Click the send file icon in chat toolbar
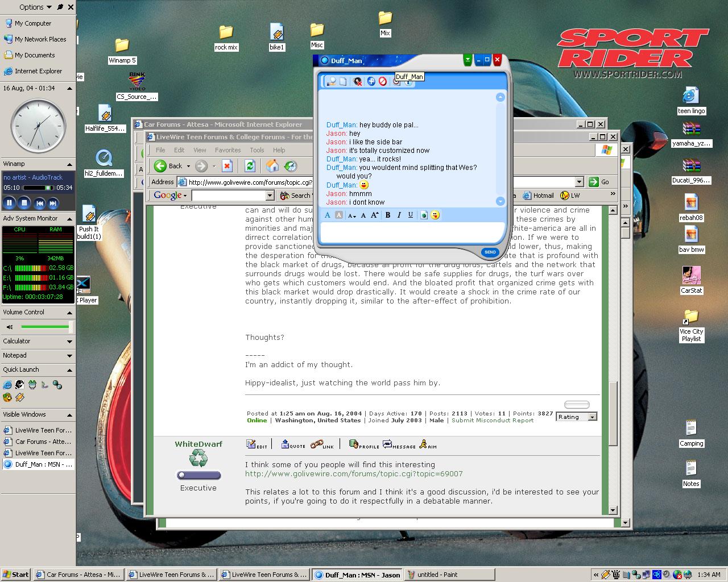The width and height of the screenshot is (728, 582). [x=343, y=81]
